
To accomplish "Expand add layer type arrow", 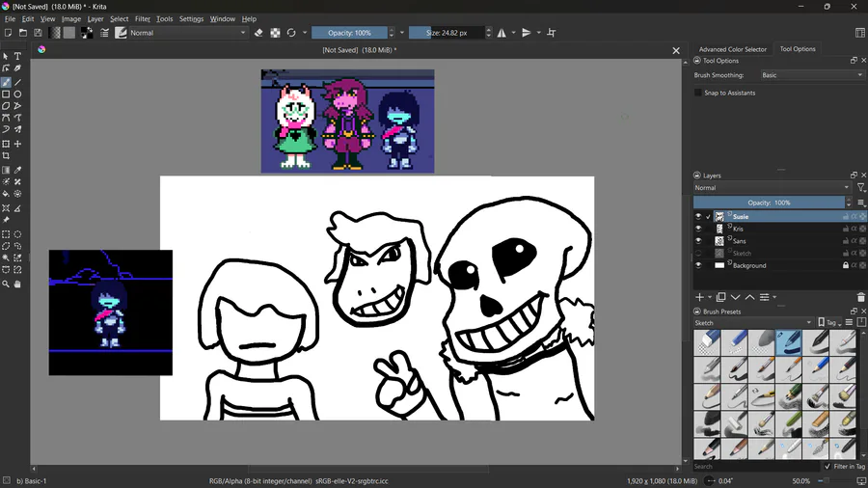I will [710, 298].
